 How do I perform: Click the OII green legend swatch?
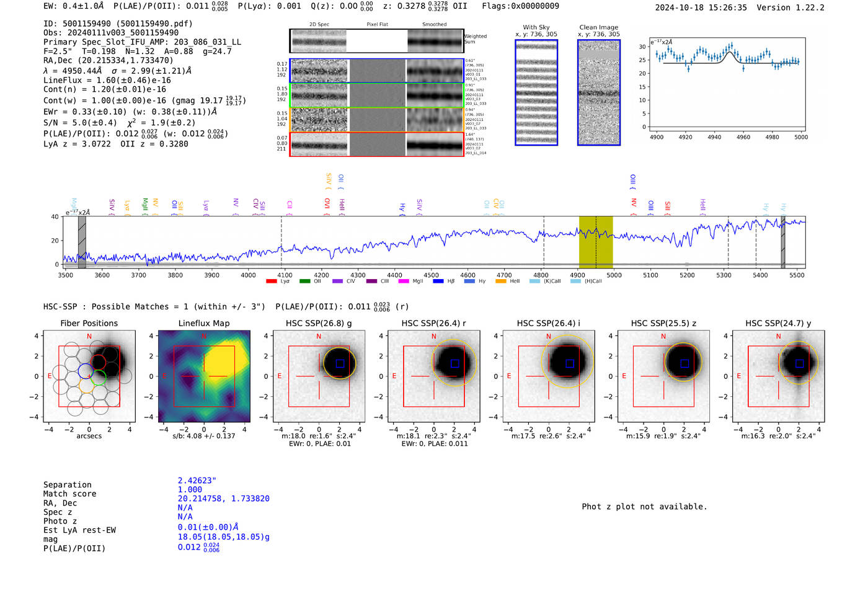coord(304,281)
